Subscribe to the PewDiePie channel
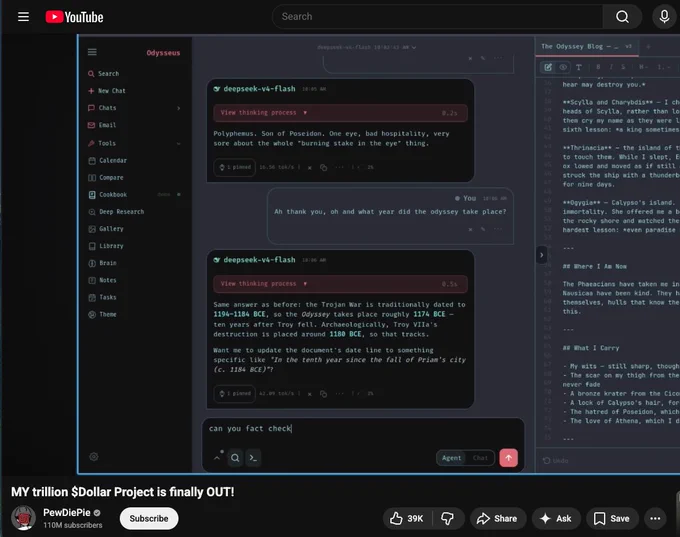680x537 pixels. tap(149, 518)
